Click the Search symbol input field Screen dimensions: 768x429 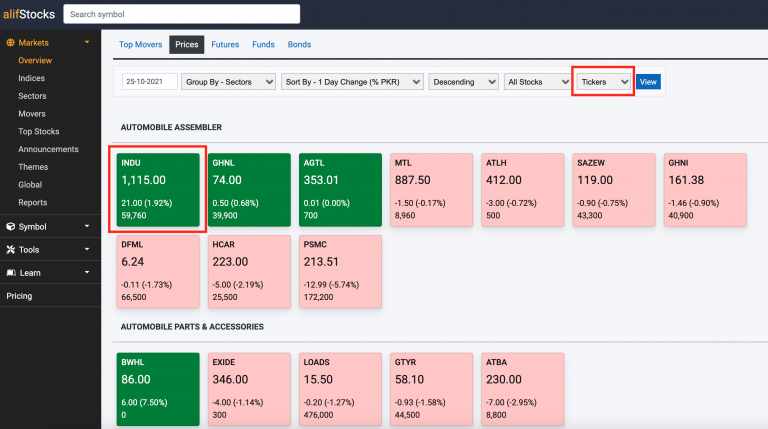(181, 14)
